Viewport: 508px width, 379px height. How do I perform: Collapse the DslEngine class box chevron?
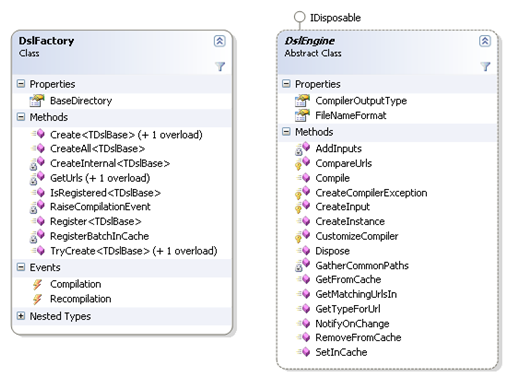point(485,41)
